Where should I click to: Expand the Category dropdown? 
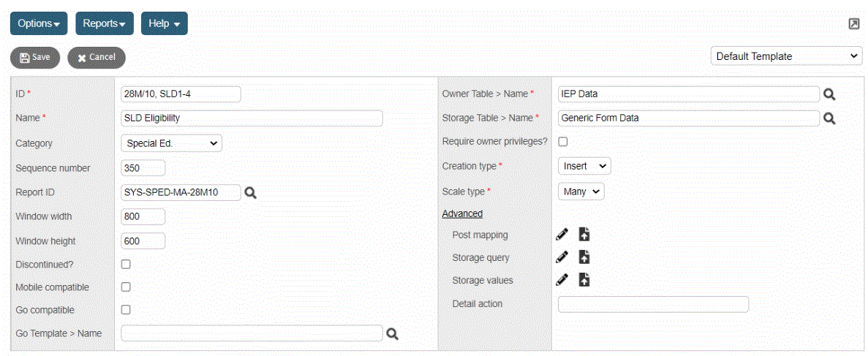[171, 143]
